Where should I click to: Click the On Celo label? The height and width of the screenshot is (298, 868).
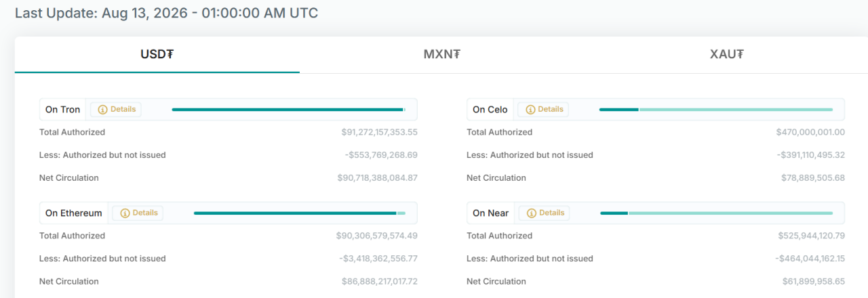pos(490,110)
